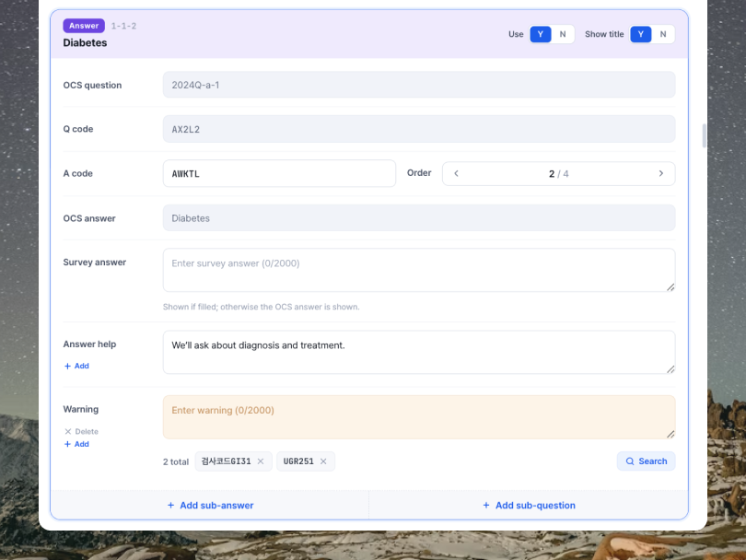Click the purple Answer badge

84,26
